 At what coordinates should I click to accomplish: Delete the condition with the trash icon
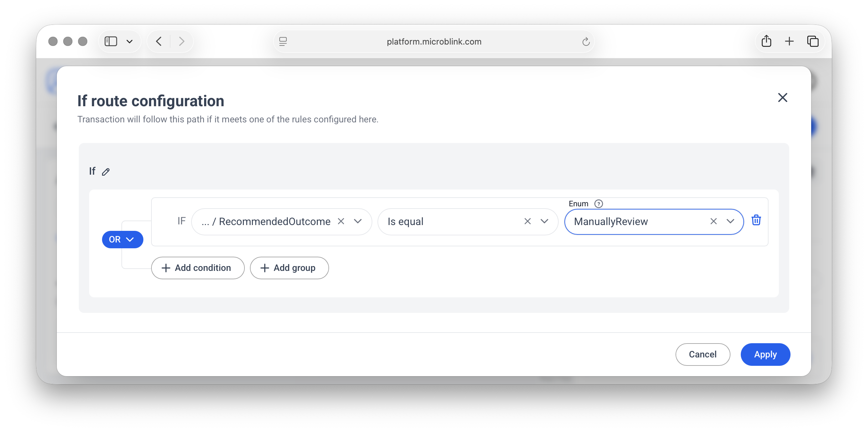point(756,220)
